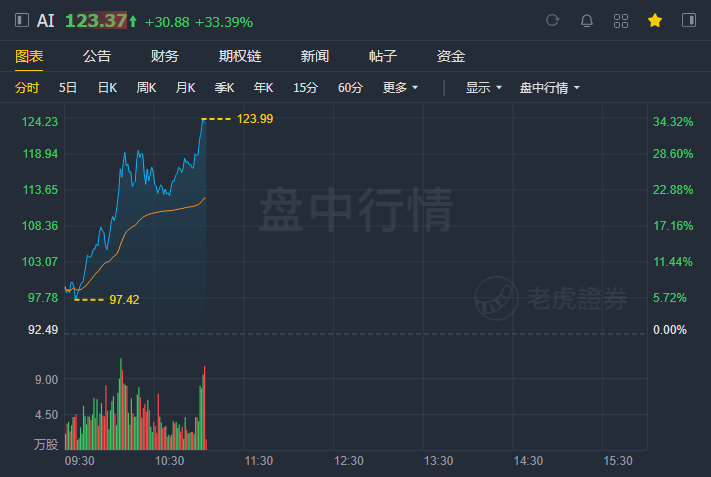Open the price alert bell icon

(x=587, y=20)
